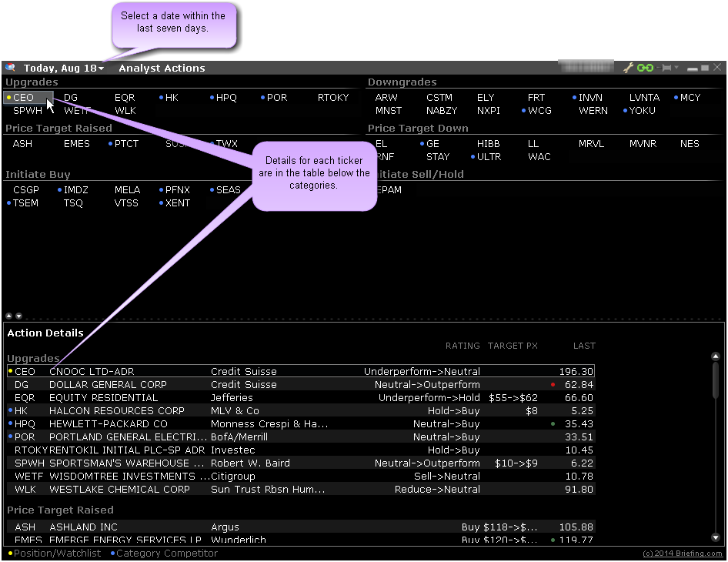Select WCG ticker under Downgrades
This screenshot has height=562, width=728.
pyautogui.click(x=539, y=111)
